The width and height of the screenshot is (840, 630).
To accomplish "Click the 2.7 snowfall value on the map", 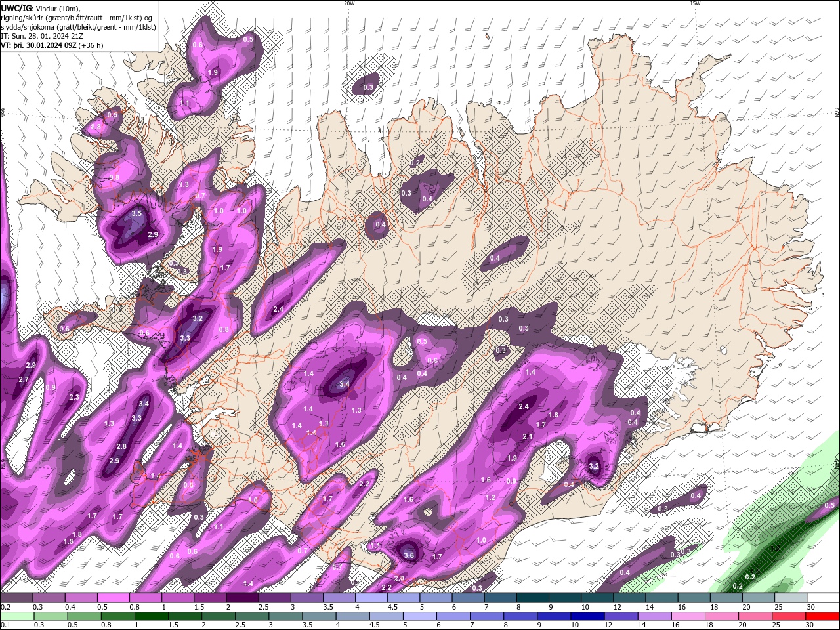I will pos(24,379).
